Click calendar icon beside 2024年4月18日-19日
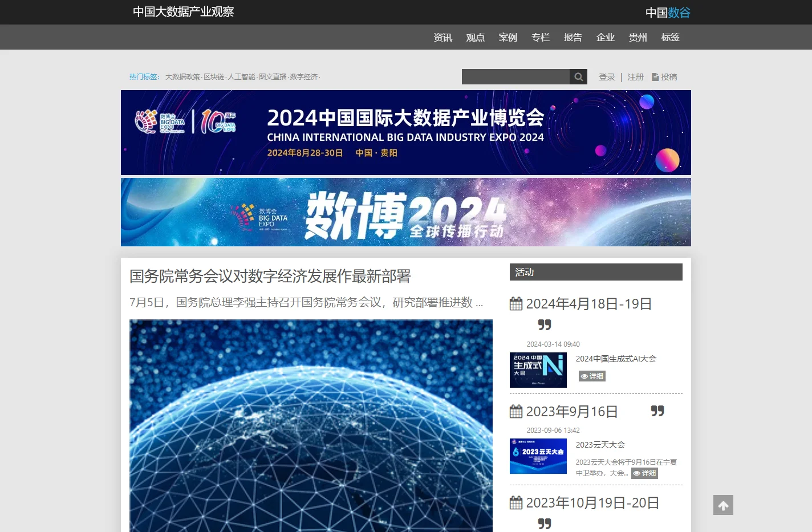This screenshot has width=812, height=532. (516, 304)
